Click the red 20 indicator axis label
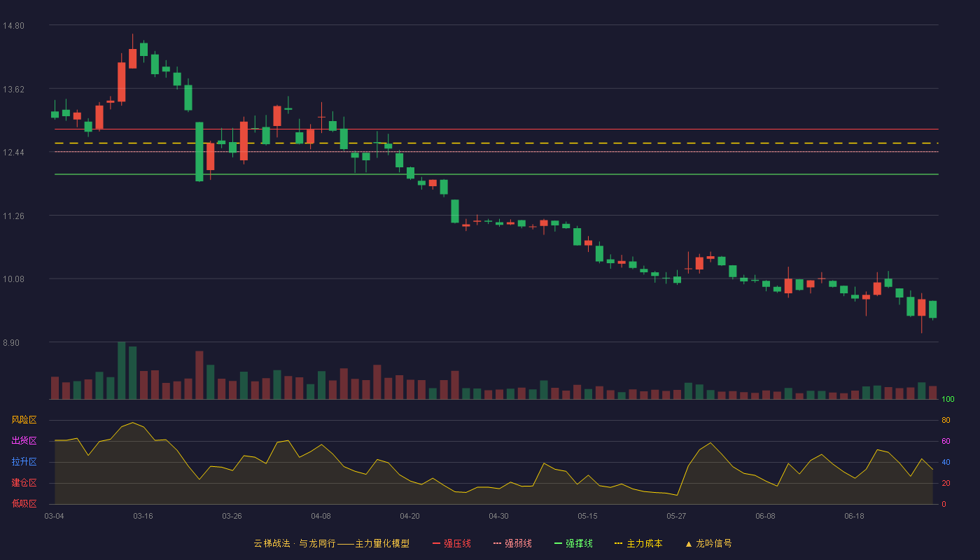 pyautogui.click(x=946, y=483)
